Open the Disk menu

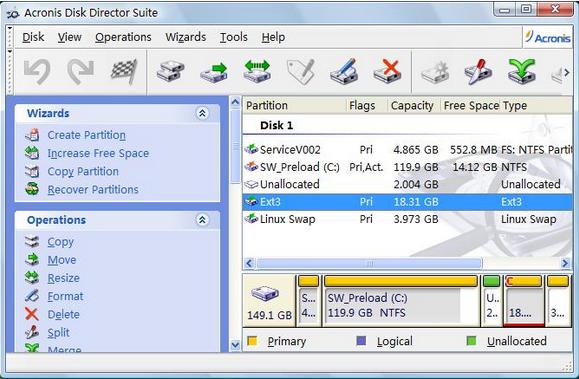[x=33, y=37]
